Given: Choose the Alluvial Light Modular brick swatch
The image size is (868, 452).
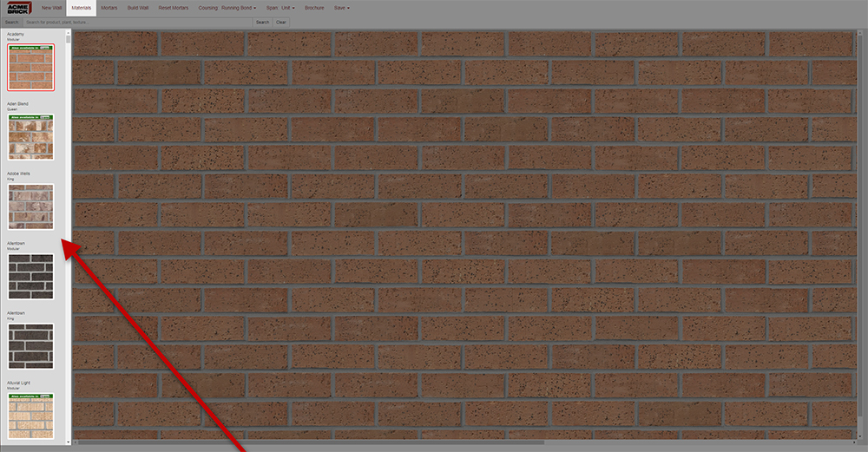Looking at the screenshot, I should point(30,415).
